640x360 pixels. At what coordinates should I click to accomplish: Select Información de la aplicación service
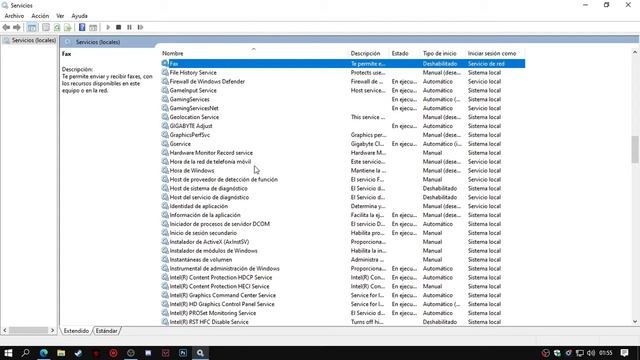tap(343, 215)
